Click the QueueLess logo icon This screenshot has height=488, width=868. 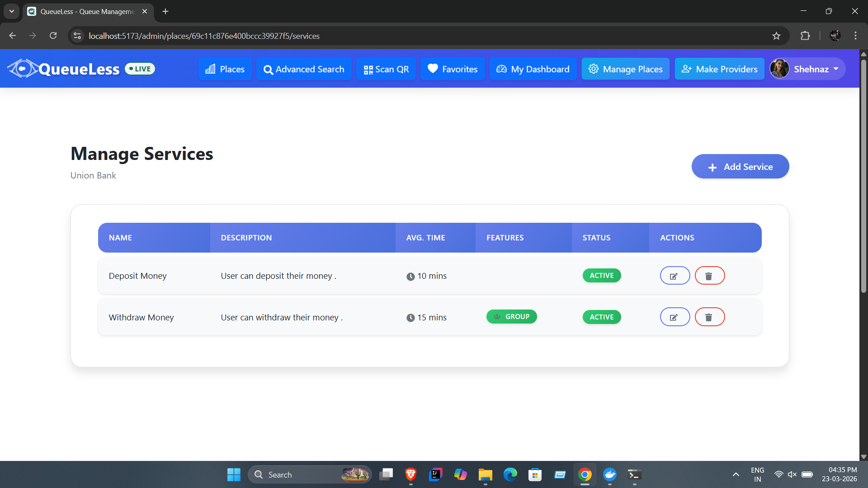(23, 69)
